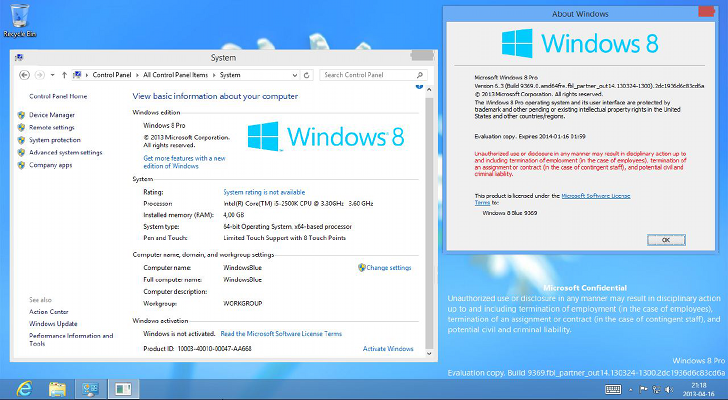Image resolution: width=728 pixels, height=400 pixels.
Task: Click the Activate Windows link
Action: 387,349
